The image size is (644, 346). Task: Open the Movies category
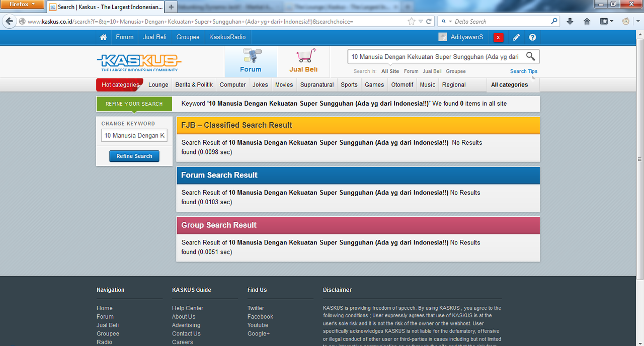[x=284, y=85]
